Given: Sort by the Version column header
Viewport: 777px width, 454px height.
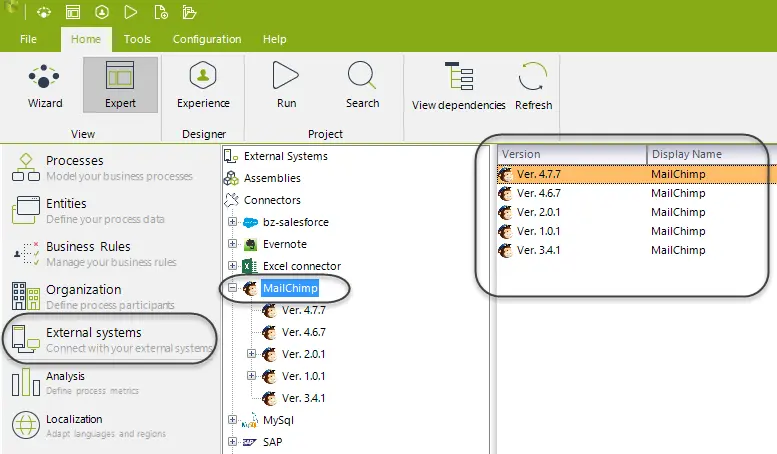Looking at the screenshot, I should click(572, 154).
